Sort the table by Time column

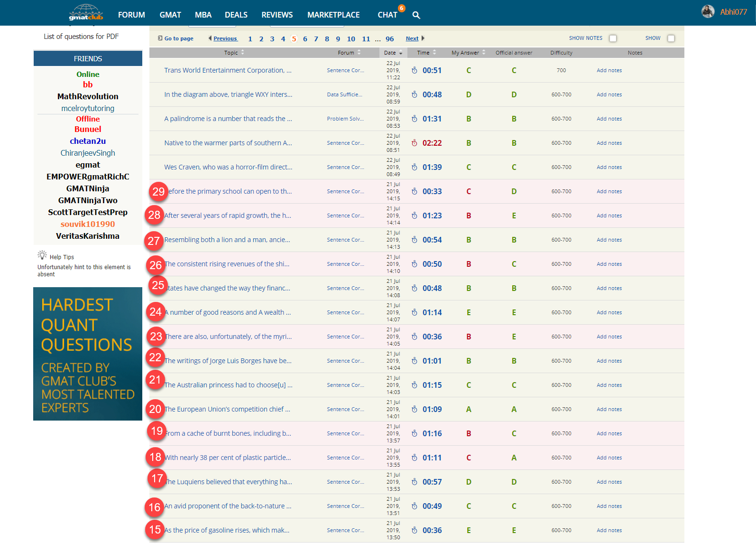[x=434, y=53]
